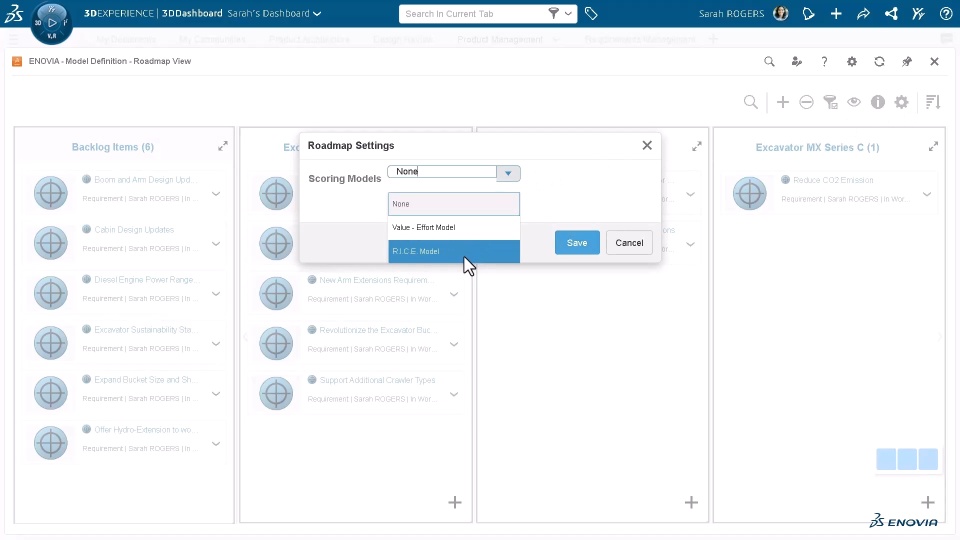Expand the Excavator MX Series C column
Image resolution: width=960 pixels, height=540 pixels.
pos(933,146)
